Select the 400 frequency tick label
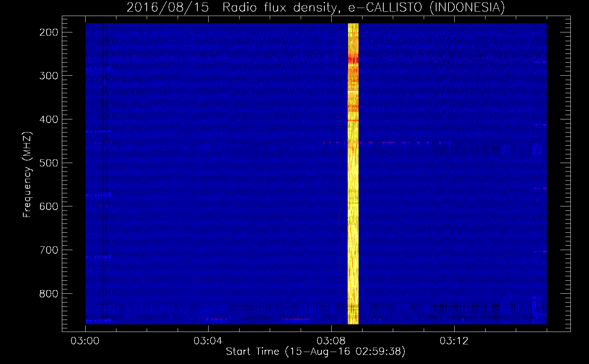 click(x=49, y=119)
